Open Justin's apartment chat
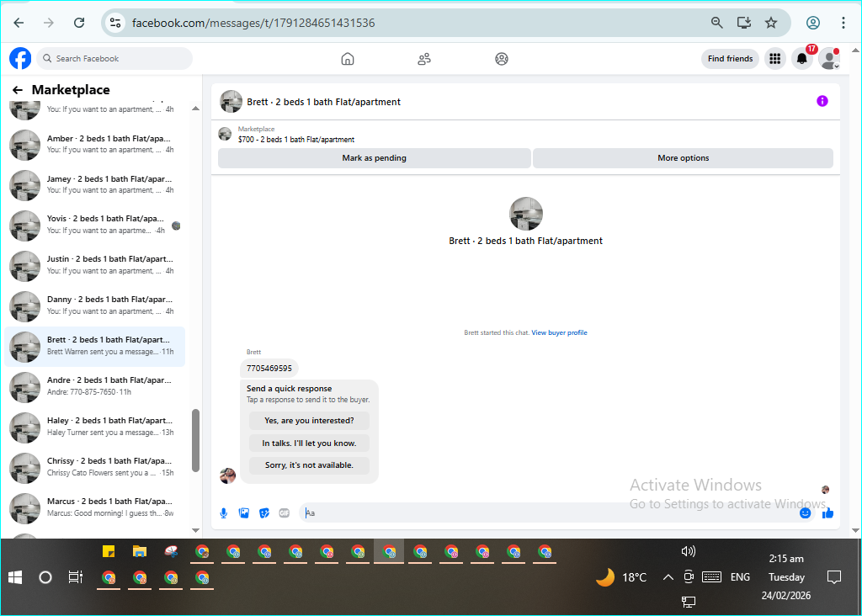 pyautogui.click(x=94, y=265)
